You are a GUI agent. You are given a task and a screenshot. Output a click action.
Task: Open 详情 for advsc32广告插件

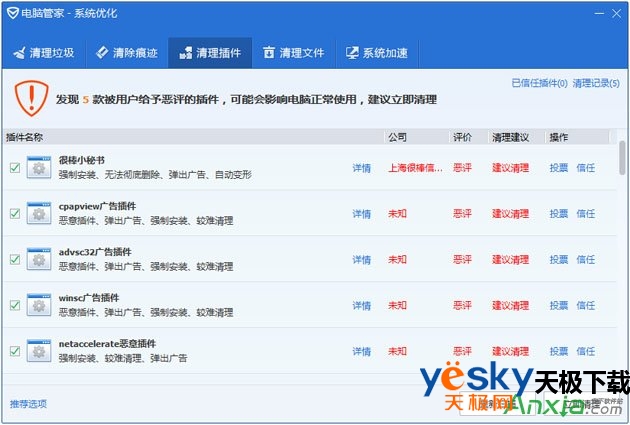tap(362, 259)
